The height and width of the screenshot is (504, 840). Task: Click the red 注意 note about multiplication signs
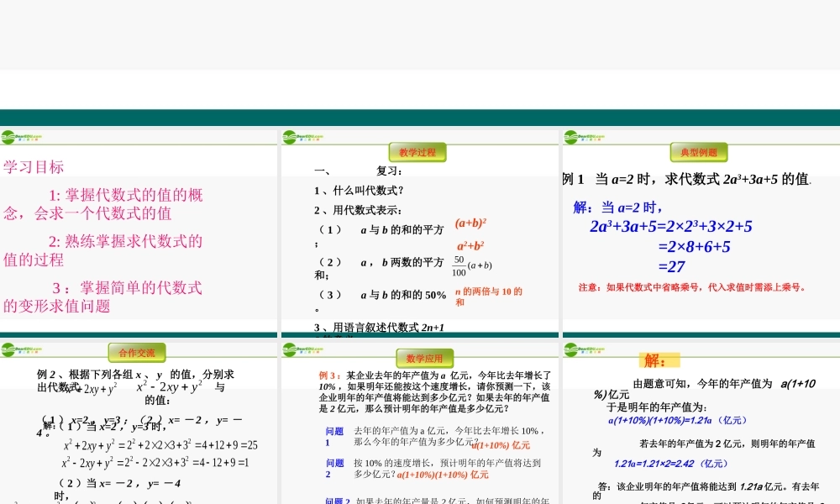pos(692,287)
